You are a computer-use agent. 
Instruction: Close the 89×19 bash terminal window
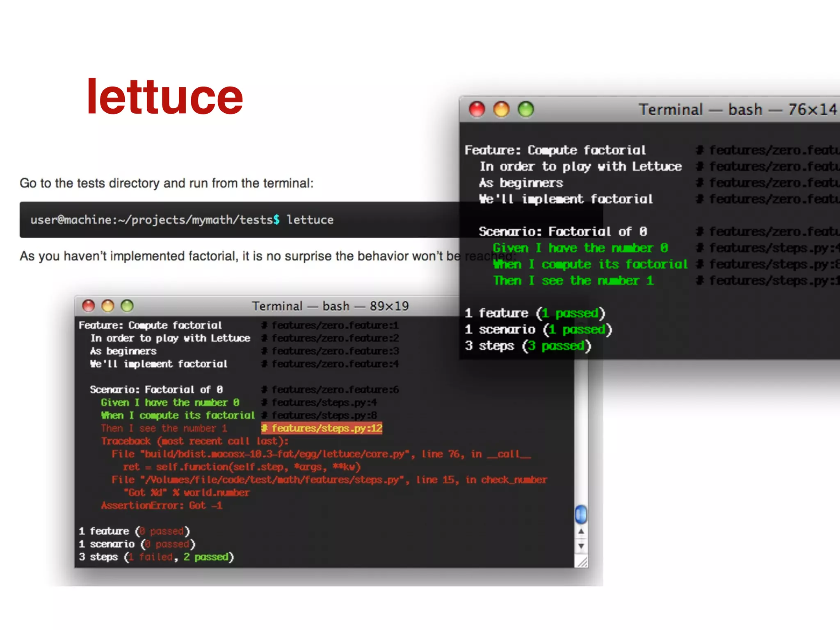tap(88, 306)
